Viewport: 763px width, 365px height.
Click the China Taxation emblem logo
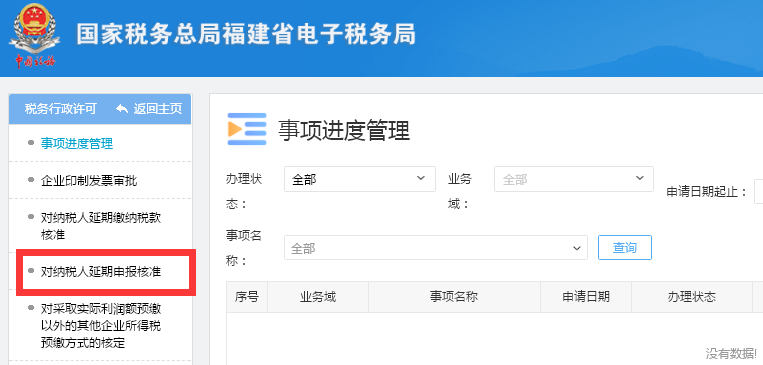(35, 36)
